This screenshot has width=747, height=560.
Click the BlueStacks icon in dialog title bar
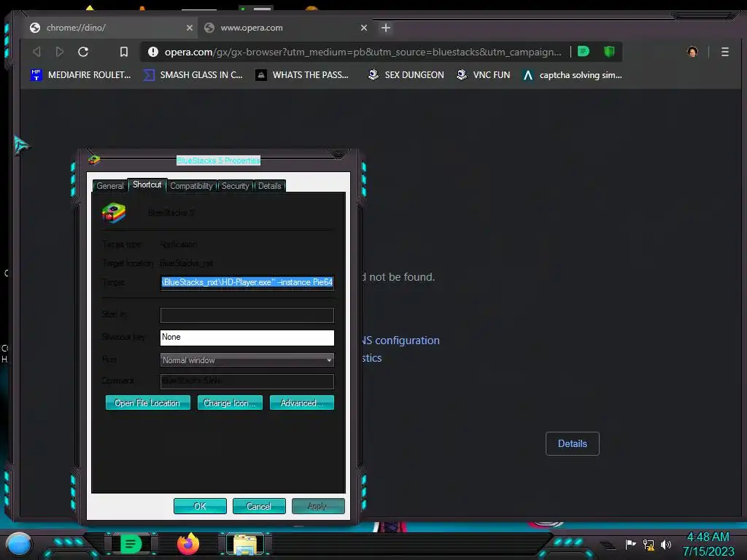[94, 160]
